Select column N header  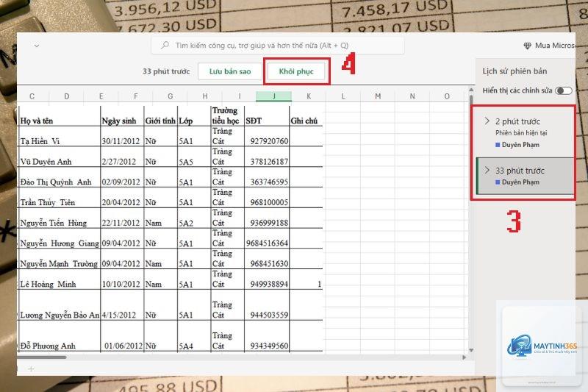click(412, 96)
